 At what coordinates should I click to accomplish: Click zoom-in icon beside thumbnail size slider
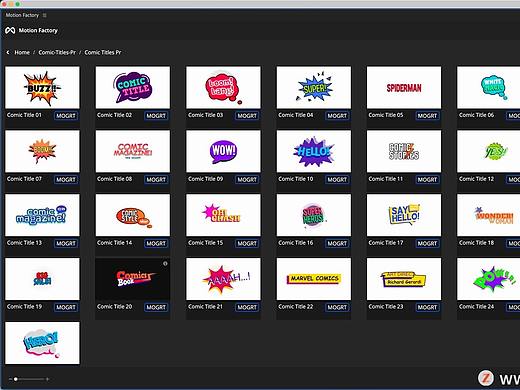pyautogui.click(x=48, y=379)
